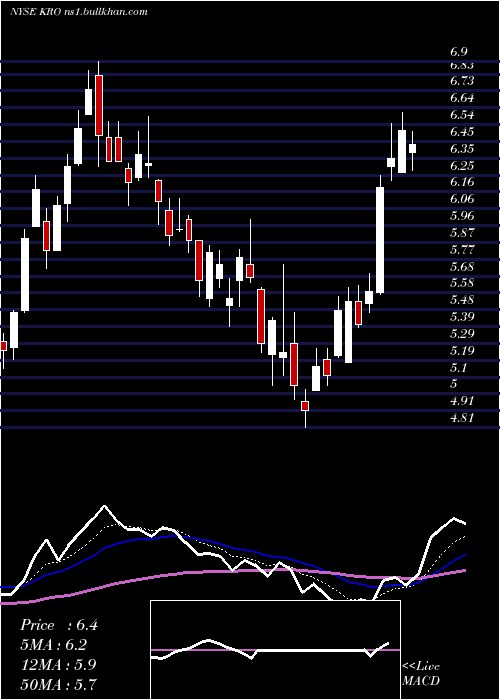This screenshot has width=500, height=700.
Task: Select the 5.19 price axis label
Action: (462, 351)
